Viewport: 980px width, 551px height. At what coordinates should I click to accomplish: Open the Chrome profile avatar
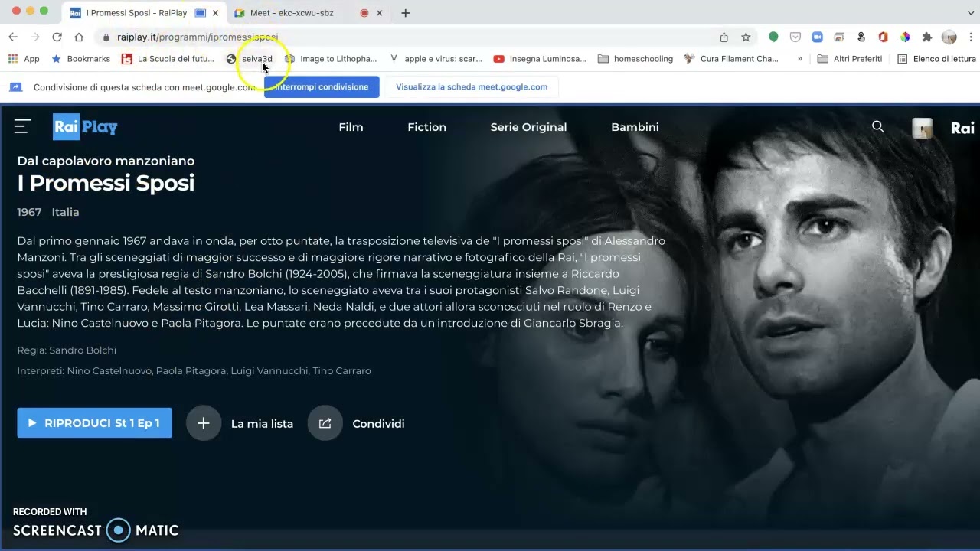949,37
